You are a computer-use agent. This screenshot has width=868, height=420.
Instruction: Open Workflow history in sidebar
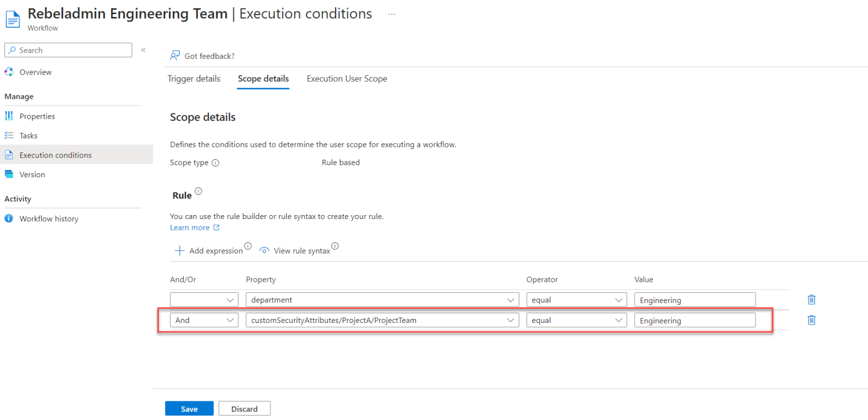(x=49, y=218)
